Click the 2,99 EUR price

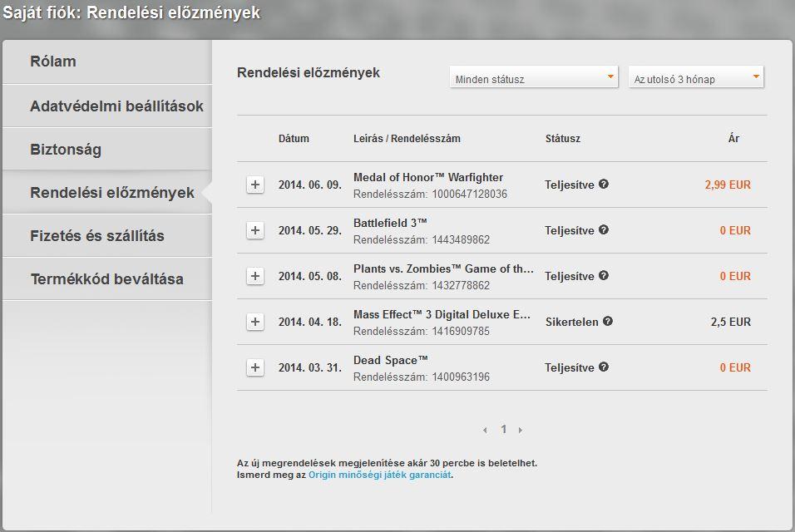tap(728, 185)
